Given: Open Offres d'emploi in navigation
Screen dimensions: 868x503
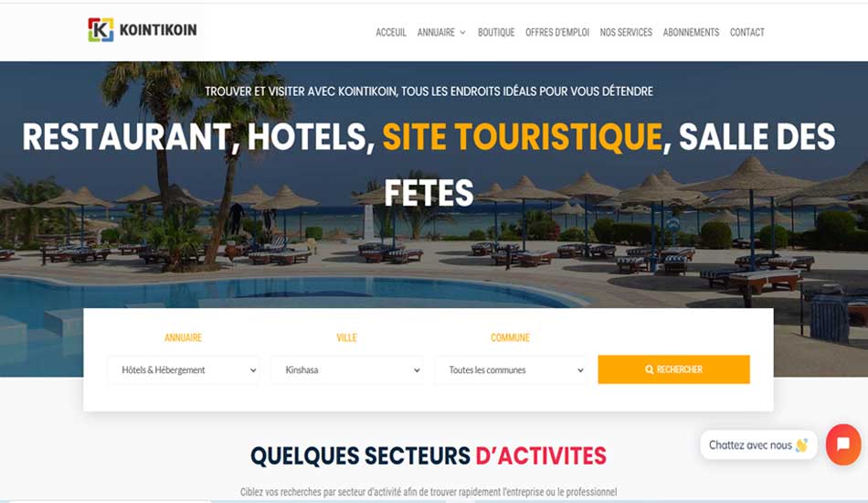Looking at the screenshot, I should tap(557, 33).
